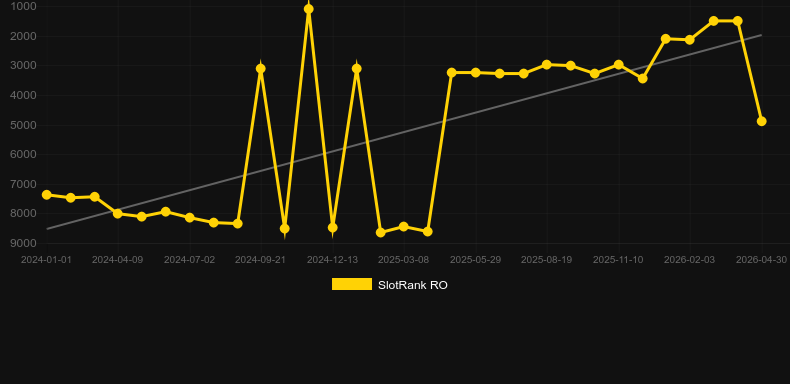Click the 4000 y-axis label
This screenshot has height=384, width=790.
coord(23,95)
